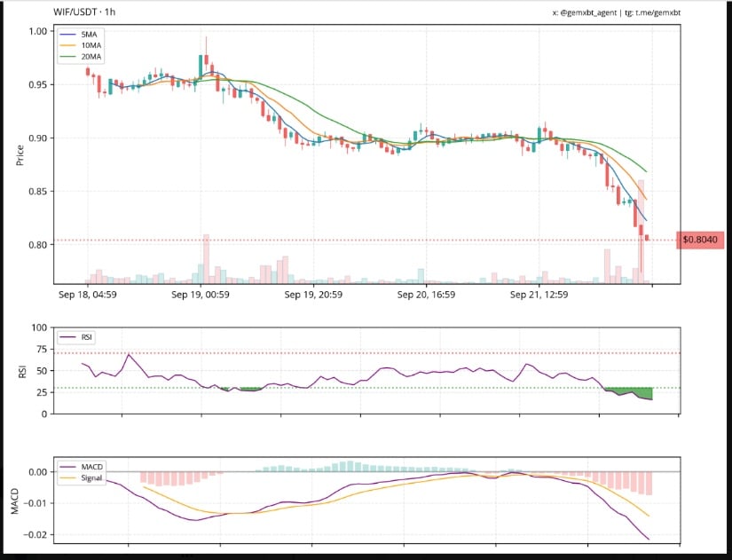
Task: Click the 100 tick on RSI axis
Action: (39, 327)
